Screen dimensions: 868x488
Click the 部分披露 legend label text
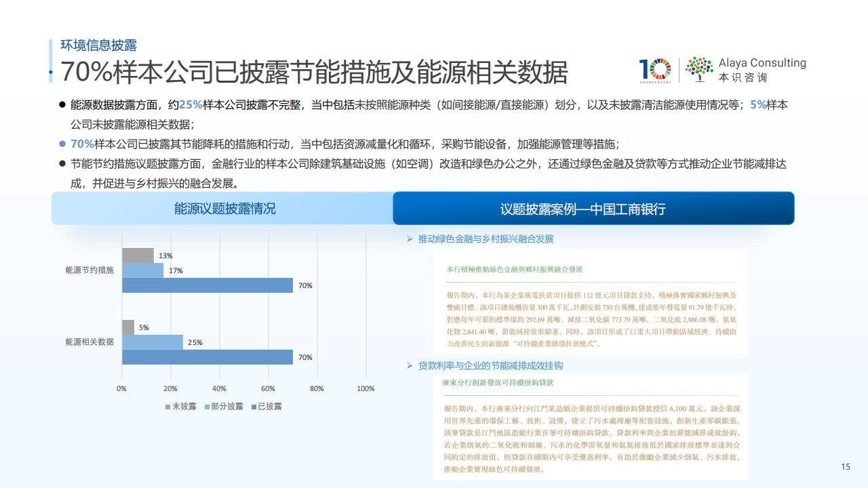227,407
